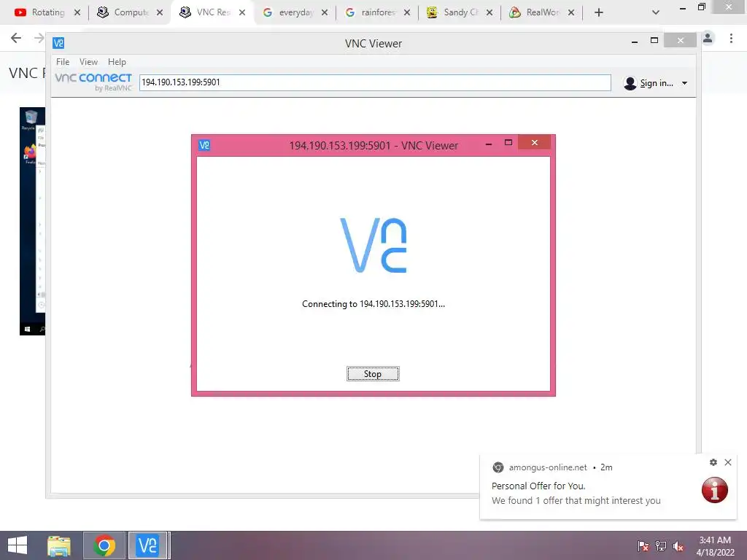The image size is (747, 560).
Task: Switch to the Rotating YouTube tab
Action: pyautogui.click(x=47, y=12)
